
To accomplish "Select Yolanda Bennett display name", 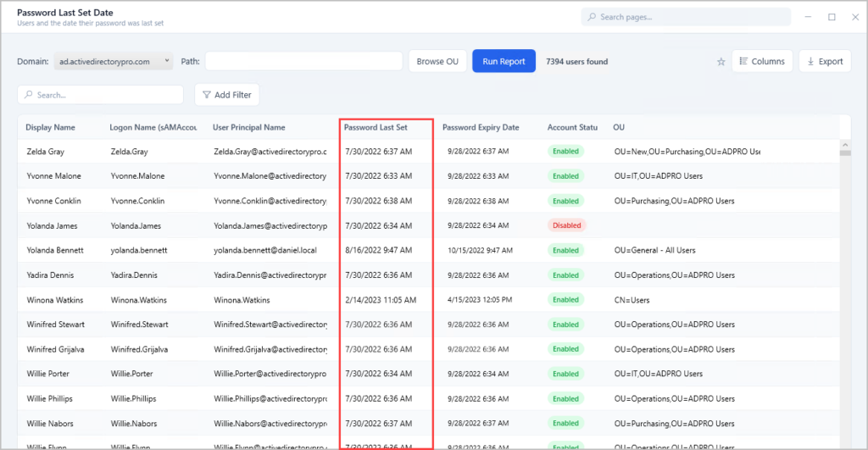I will click(55, 250).
